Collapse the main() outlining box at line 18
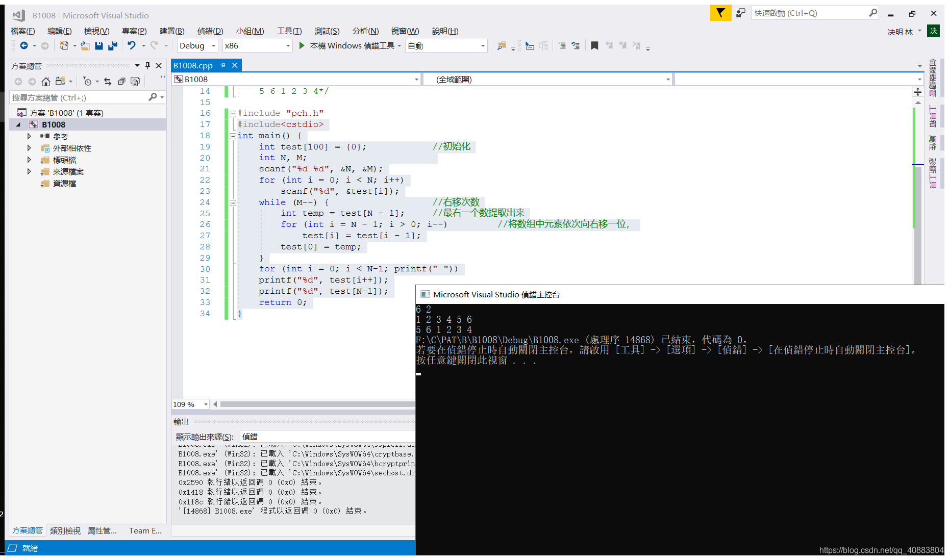 pos(233,136)
